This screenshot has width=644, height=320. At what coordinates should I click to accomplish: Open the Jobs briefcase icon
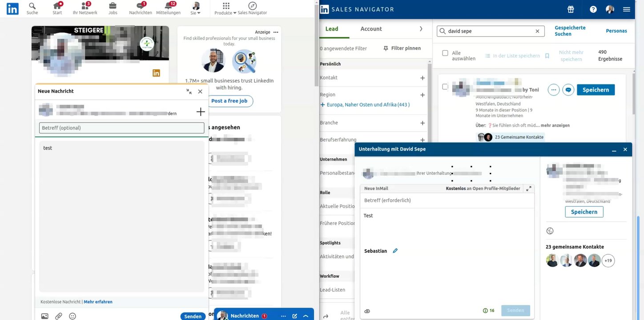click(113, 8)
